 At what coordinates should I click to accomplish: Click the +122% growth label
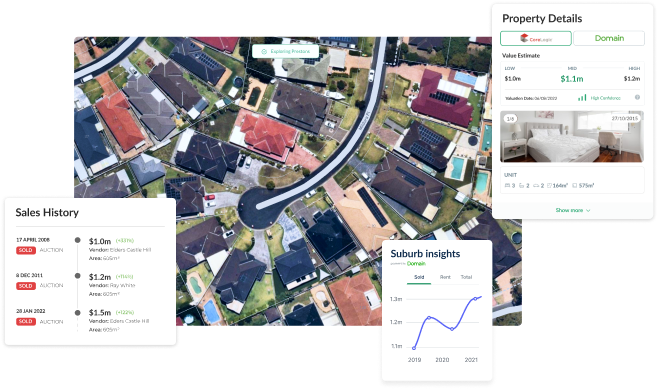pos(125,313)
